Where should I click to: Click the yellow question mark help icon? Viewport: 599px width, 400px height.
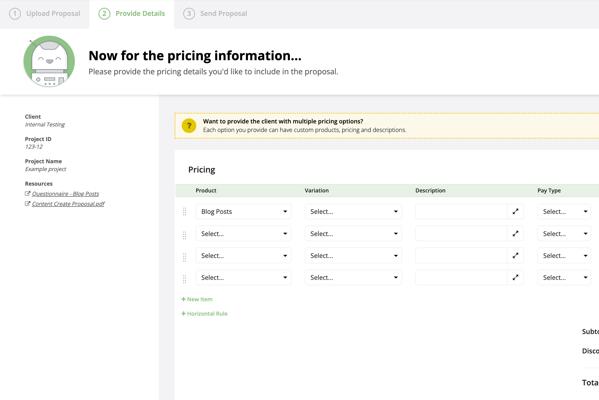tap(189, 126)
